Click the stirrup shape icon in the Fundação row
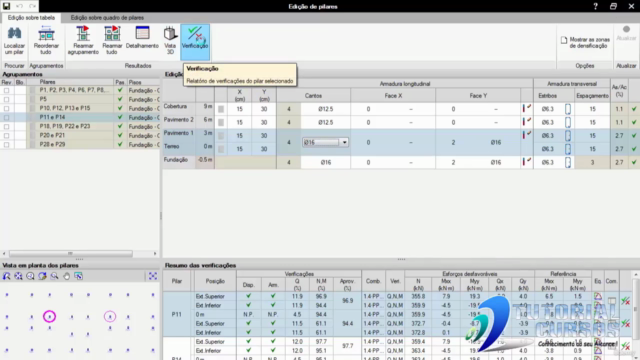The width and height of the screenshot is (640, 360). tap(568, 162)
